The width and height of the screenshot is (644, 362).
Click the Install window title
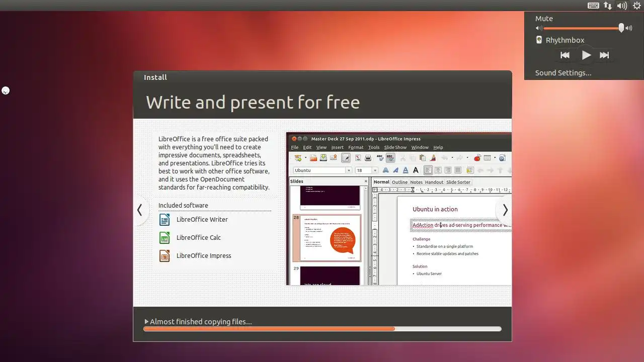(155, 77)
